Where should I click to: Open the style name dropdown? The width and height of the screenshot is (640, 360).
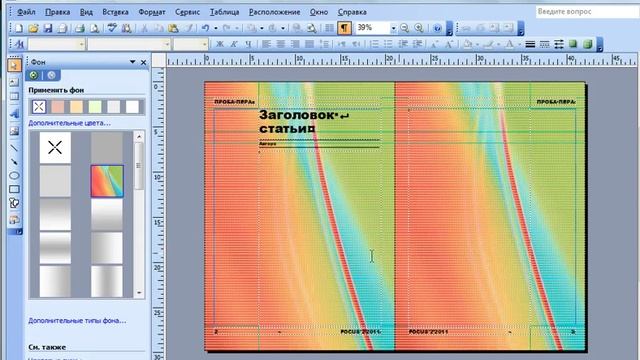[82, 44]
